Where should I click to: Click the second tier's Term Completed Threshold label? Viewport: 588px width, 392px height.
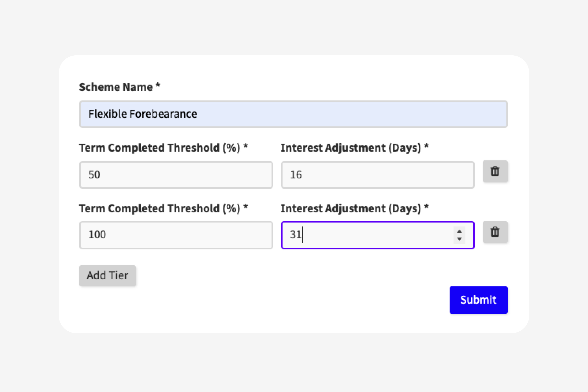(159, 208)
